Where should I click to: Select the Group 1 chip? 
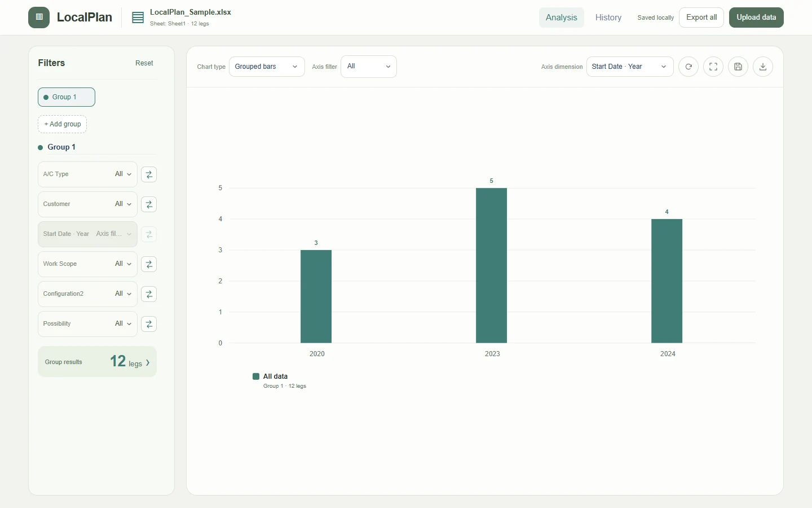67,97
